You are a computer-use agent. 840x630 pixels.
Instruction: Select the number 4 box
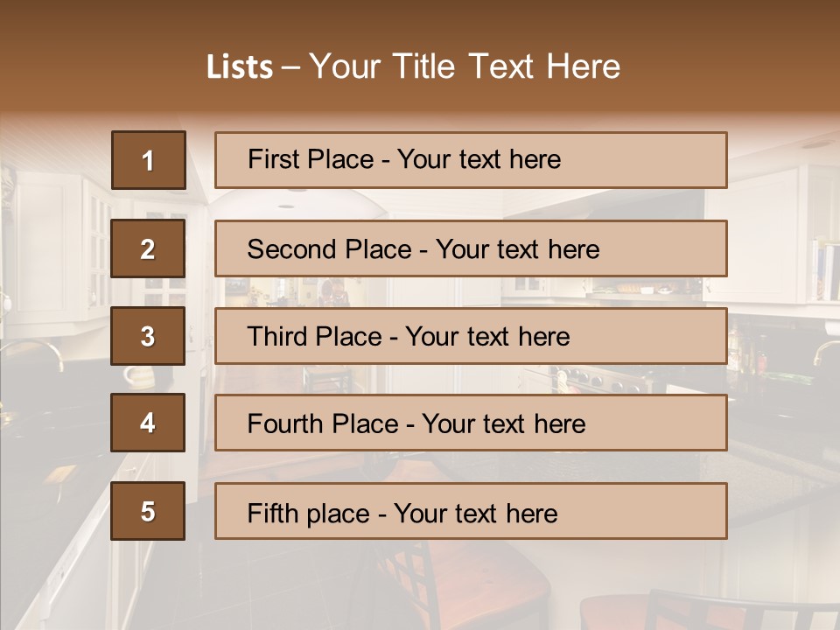coord(148,423)
